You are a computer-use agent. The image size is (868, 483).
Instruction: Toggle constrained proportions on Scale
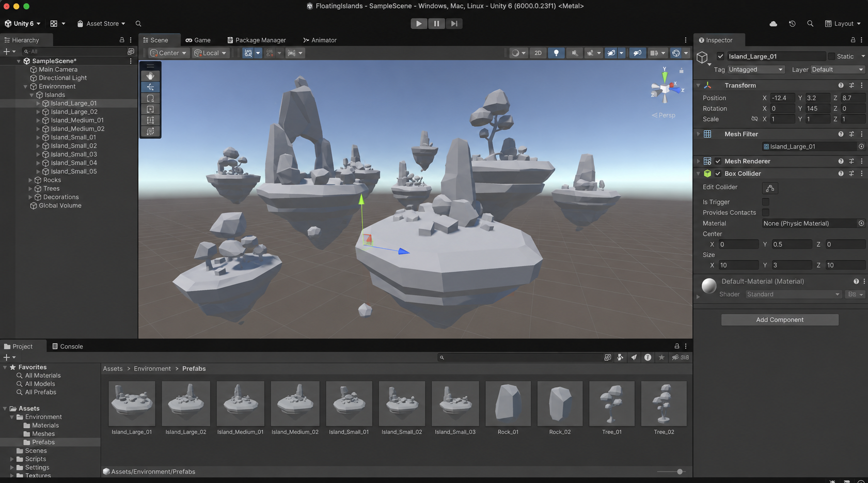point(754,119)
